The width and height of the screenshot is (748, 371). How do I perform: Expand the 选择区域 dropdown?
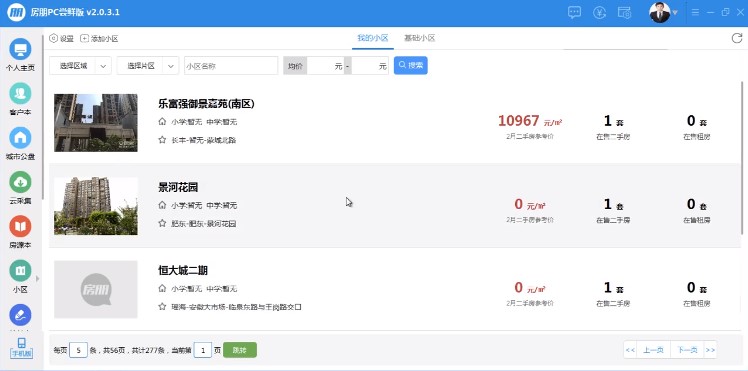[80, 66]
